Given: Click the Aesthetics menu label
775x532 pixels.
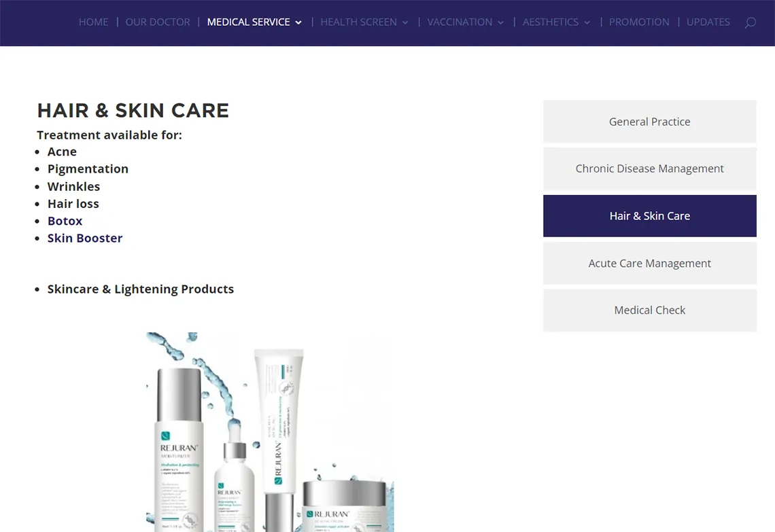Looking at the screenshot, I should 551,22.
